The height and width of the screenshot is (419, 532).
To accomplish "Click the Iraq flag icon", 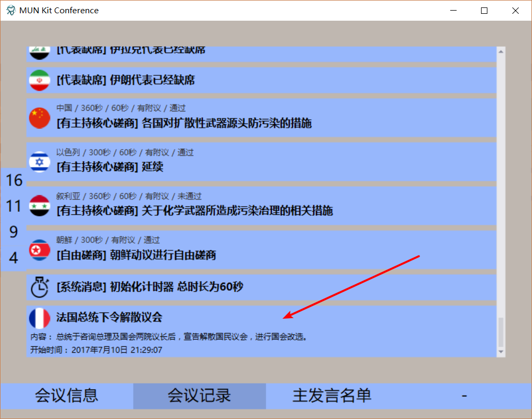I will (39, 51).
